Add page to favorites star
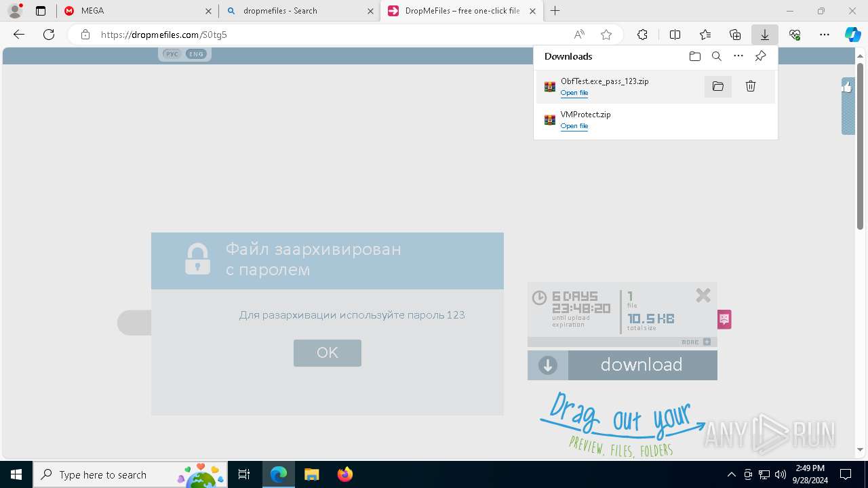 coord(606,35)
